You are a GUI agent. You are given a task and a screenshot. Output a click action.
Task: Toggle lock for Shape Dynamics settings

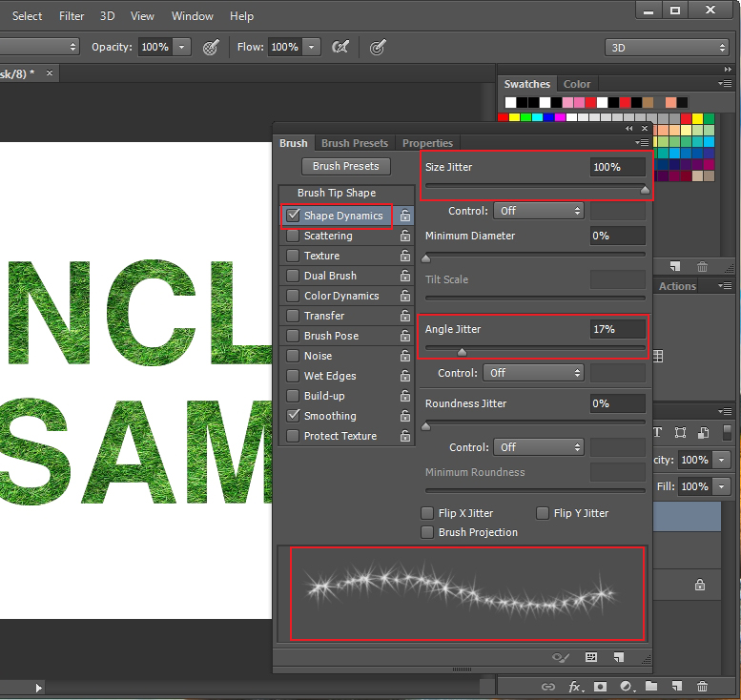coord(405,216)
